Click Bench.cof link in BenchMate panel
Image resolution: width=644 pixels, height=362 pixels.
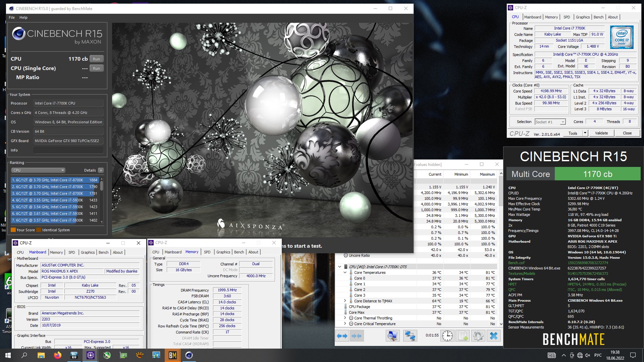pyautogui.click(x=516, y=263)
